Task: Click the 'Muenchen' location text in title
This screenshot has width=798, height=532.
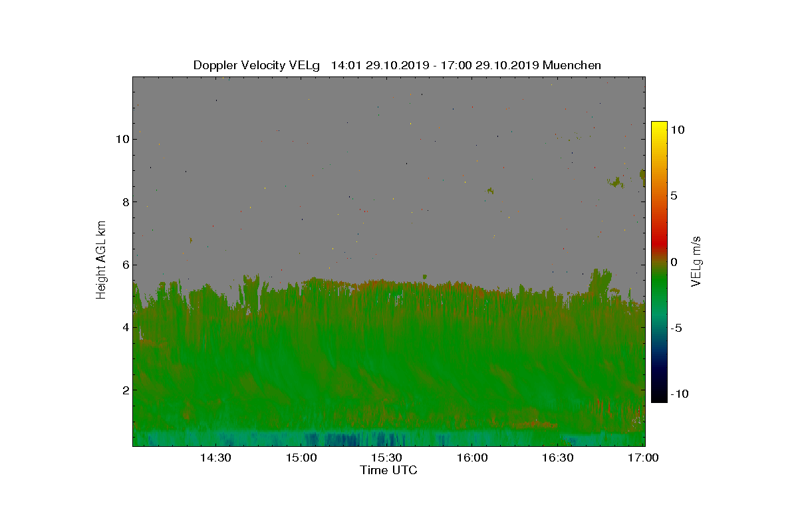Action: (x=572, y=65)
